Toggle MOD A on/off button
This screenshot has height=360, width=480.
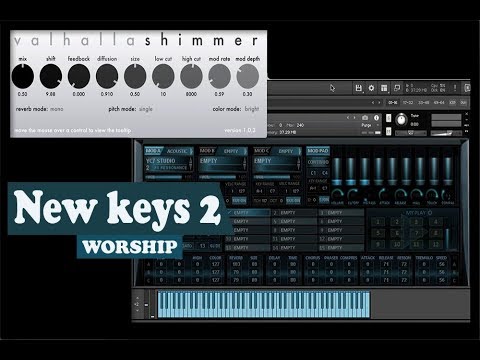153,151
